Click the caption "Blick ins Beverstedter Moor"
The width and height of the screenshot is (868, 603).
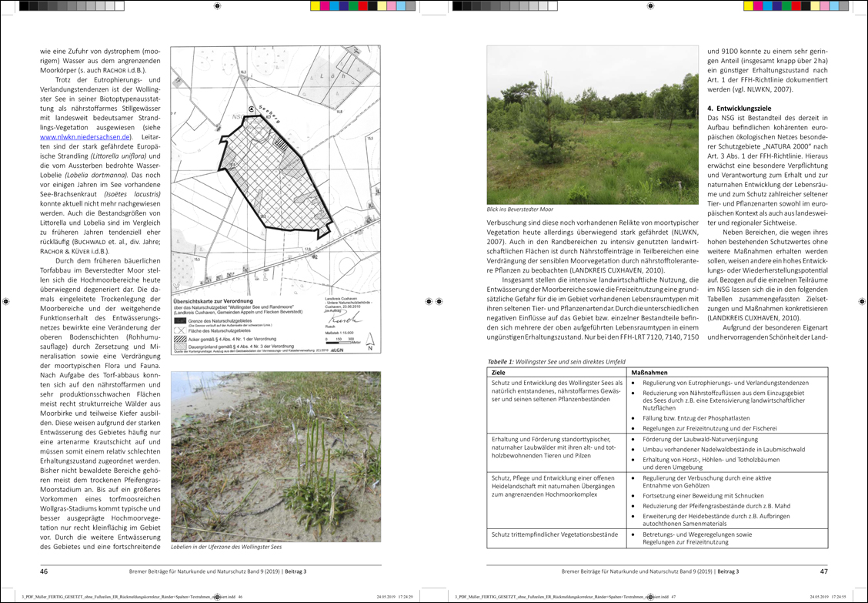[520, 209]
